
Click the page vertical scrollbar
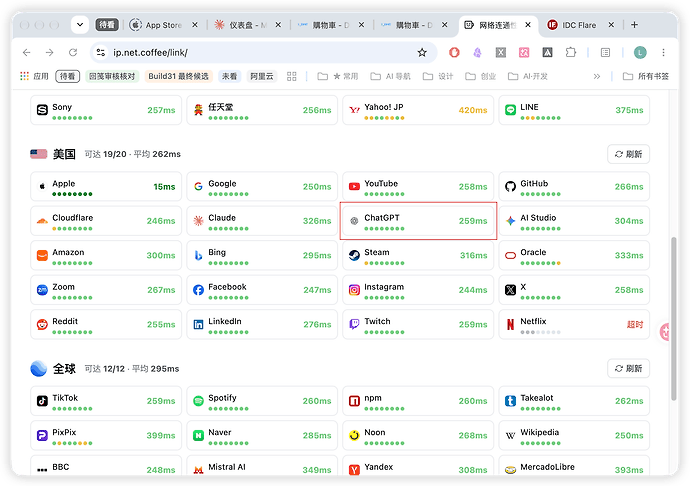674,319
